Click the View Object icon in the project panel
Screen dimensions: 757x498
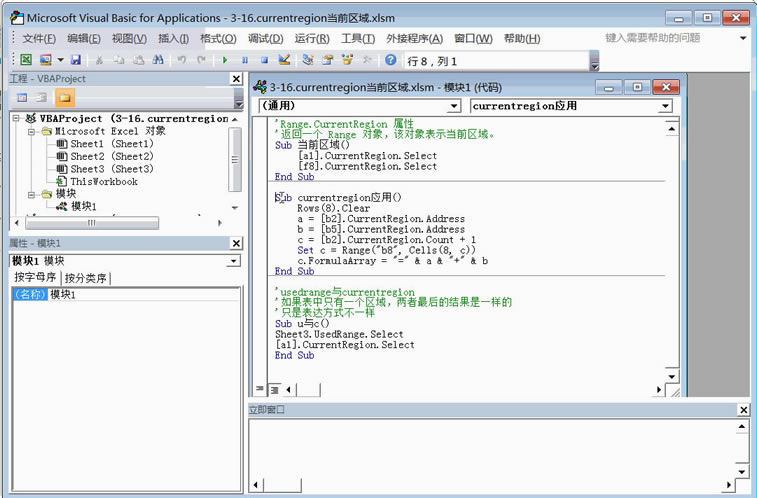(42, 97)
